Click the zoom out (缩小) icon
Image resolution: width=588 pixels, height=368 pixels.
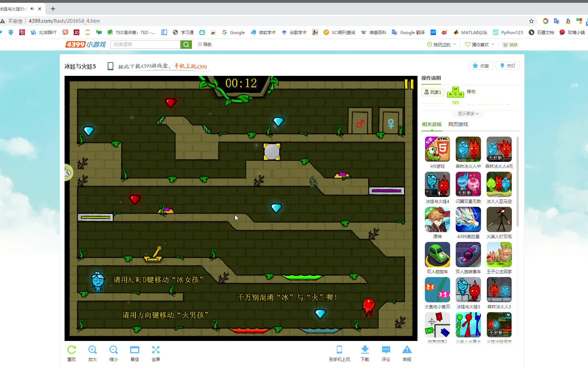point(114,350)
